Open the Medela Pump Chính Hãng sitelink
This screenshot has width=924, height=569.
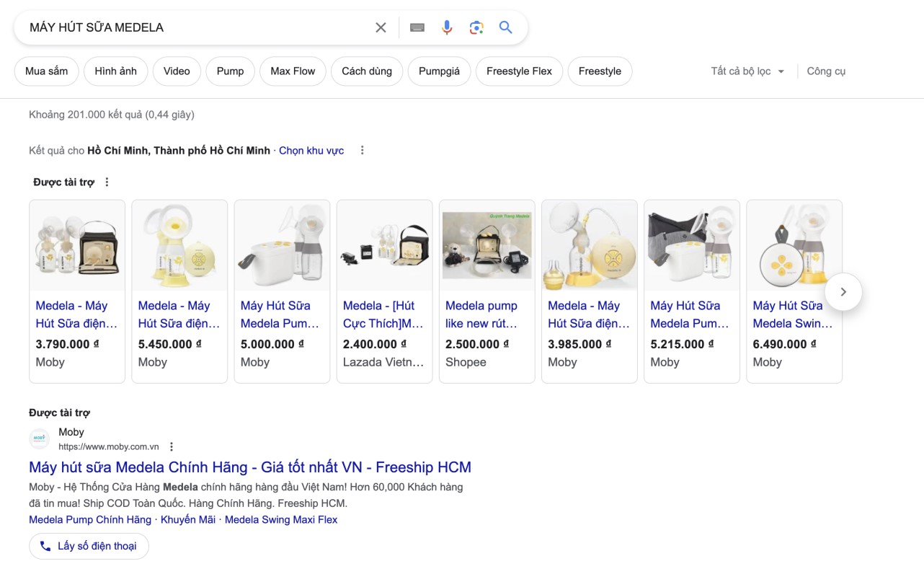click(90, 519)
